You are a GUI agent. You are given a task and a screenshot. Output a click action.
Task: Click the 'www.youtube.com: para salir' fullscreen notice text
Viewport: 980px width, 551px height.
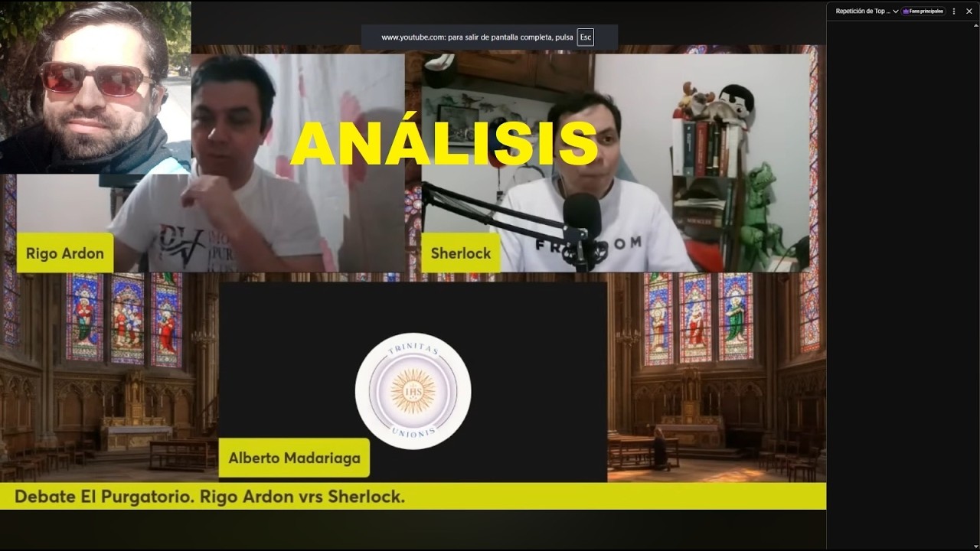tap(478, 37)
